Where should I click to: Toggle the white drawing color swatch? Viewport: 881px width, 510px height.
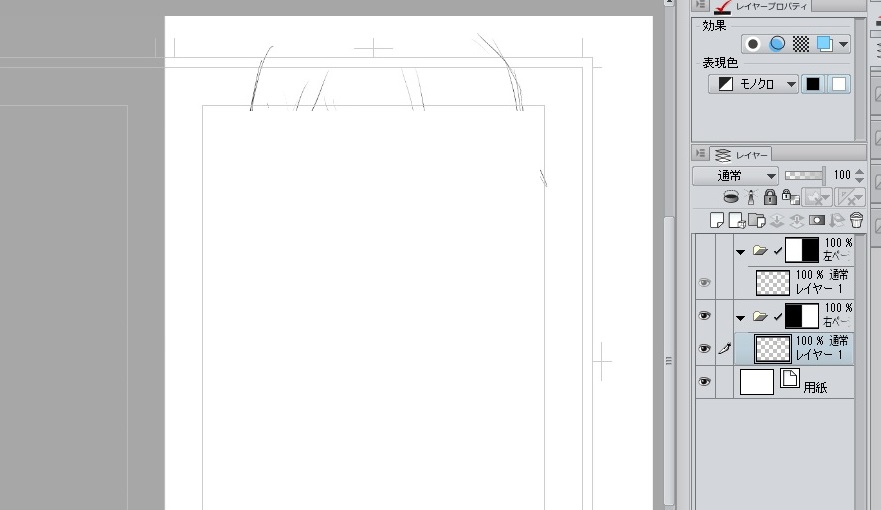(838, 84)
